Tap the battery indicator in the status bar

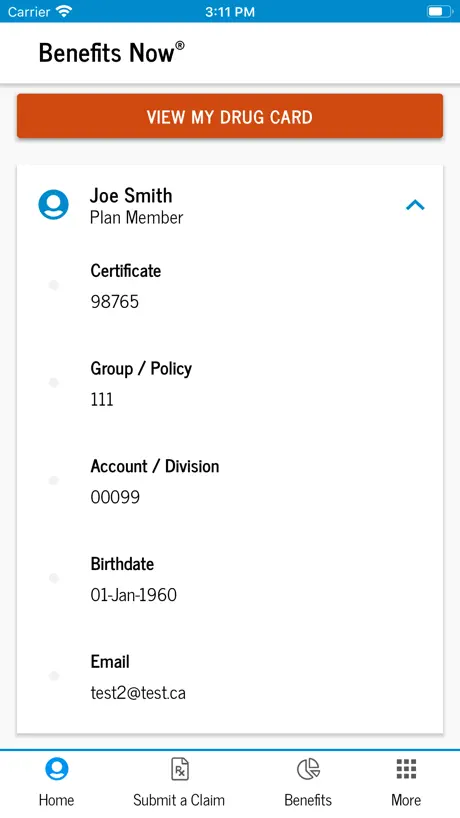439,11
